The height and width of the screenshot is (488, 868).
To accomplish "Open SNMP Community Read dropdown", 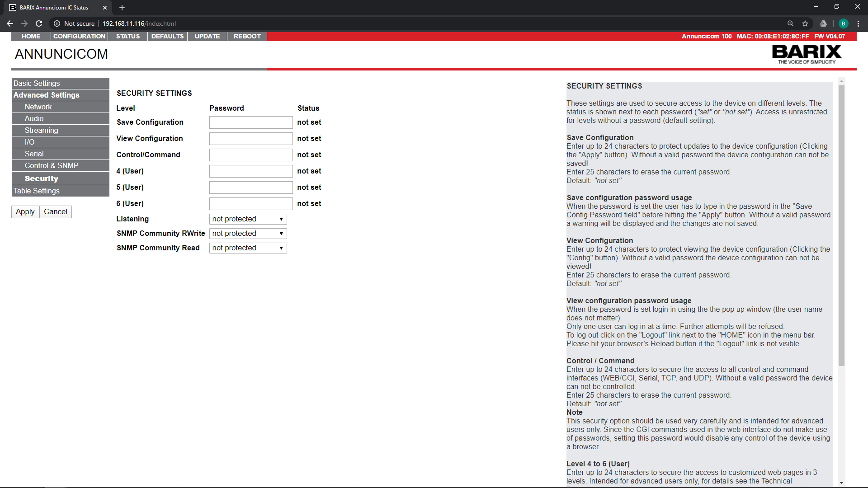I will point(248,248).
